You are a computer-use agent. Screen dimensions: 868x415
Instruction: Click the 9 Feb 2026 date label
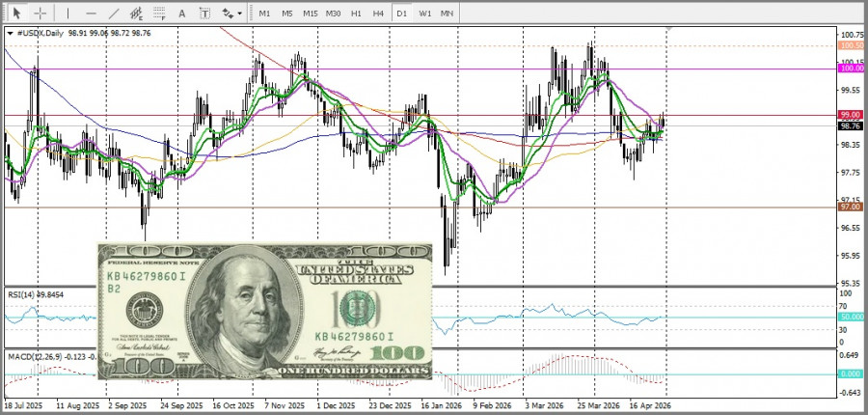pos(494,405)
